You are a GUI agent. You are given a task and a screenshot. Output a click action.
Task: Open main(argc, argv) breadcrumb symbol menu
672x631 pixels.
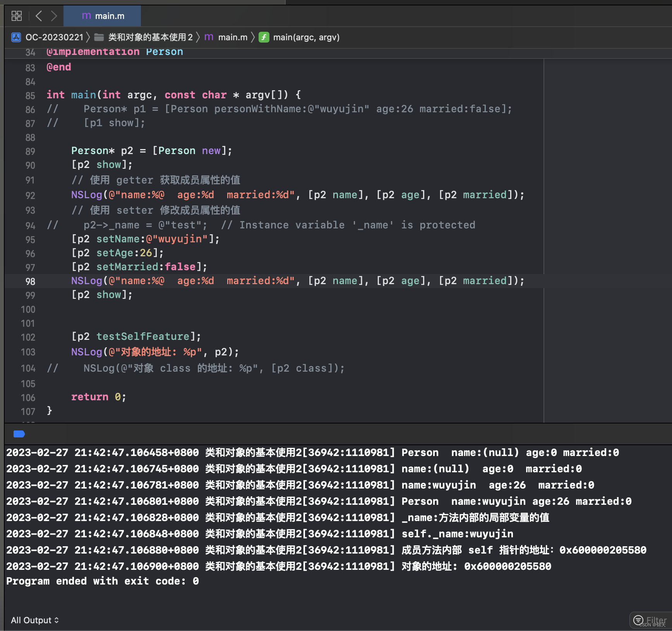click(306, 37)
